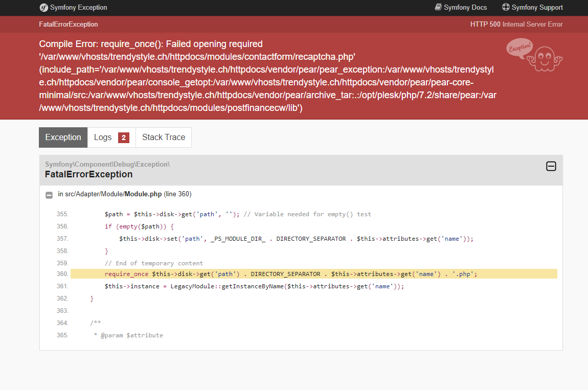The height and width of the screenshot is (390, 588).
Task: Click the Compile Error message text
Action: coord(268,76)
